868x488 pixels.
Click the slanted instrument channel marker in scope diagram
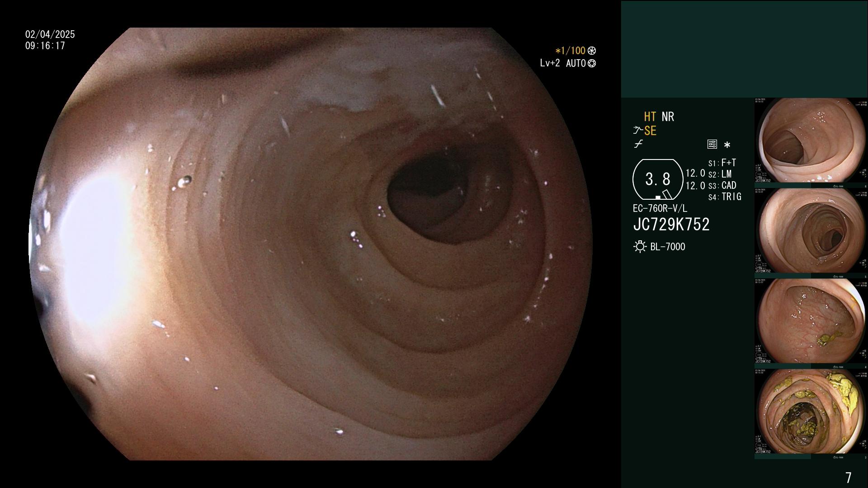coord(667,194)
